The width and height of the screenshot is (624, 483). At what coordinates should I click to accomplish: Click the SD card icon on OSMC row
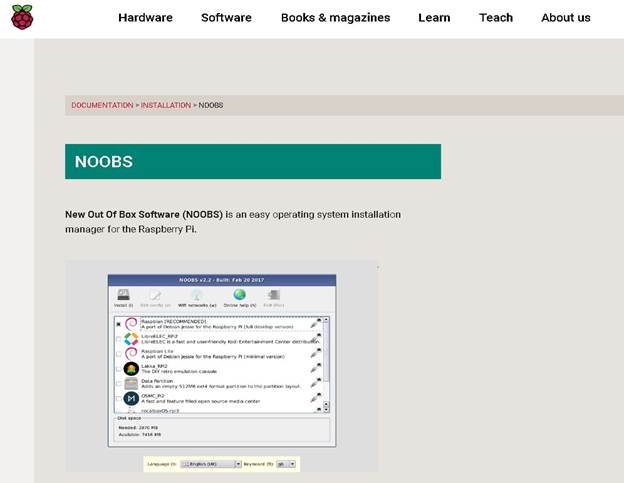coord(316,398)
